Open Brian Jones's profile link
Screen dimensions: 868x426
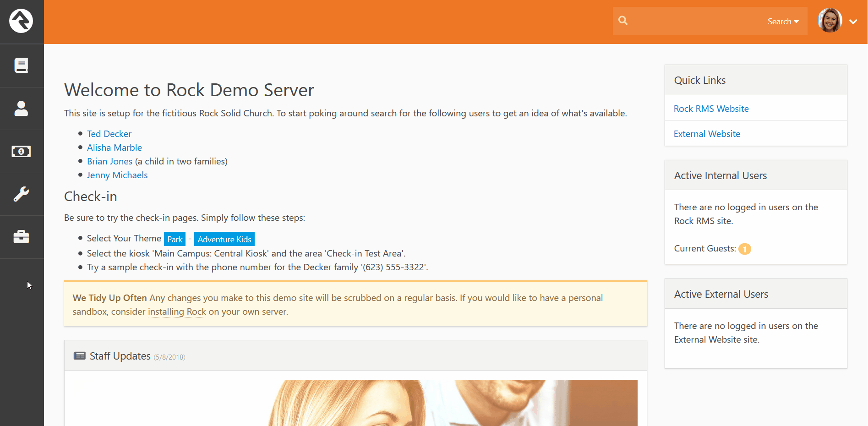109,161
